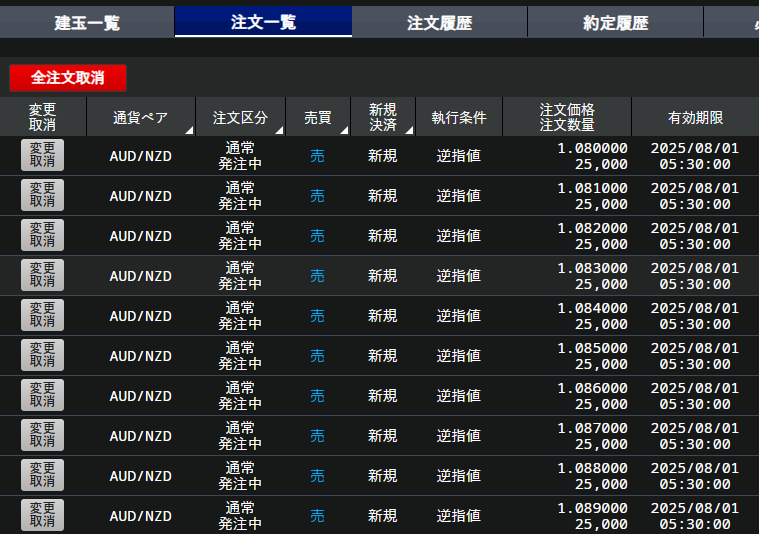Click 変更取消 for the 1.085000 order
Image resolution: width=759 pixels, height=534 pixels.
(x=42, y=355)
